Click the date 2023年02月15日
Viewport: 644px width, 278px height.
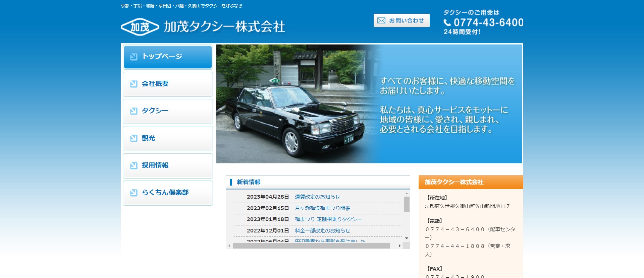[268, 208]
